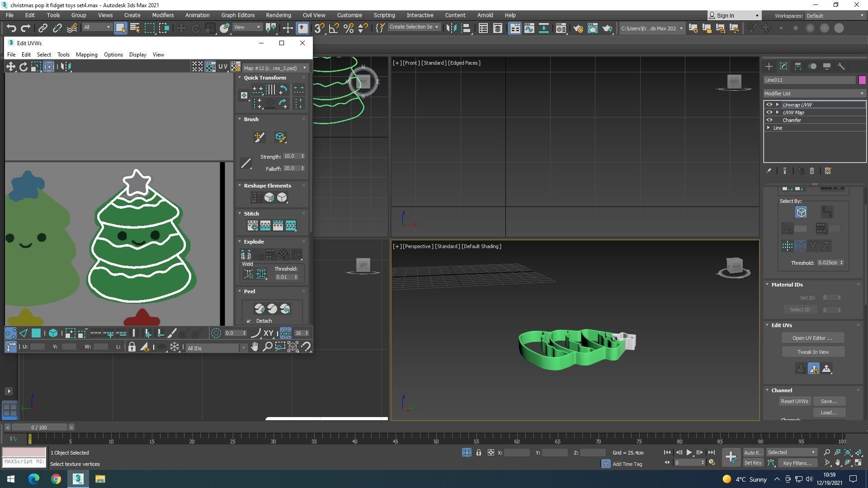Image resolution: width=868 pixels, height=488 pixels.
Task: Open the Mapping menu in Edit UVWs
Action: [86, 55]
